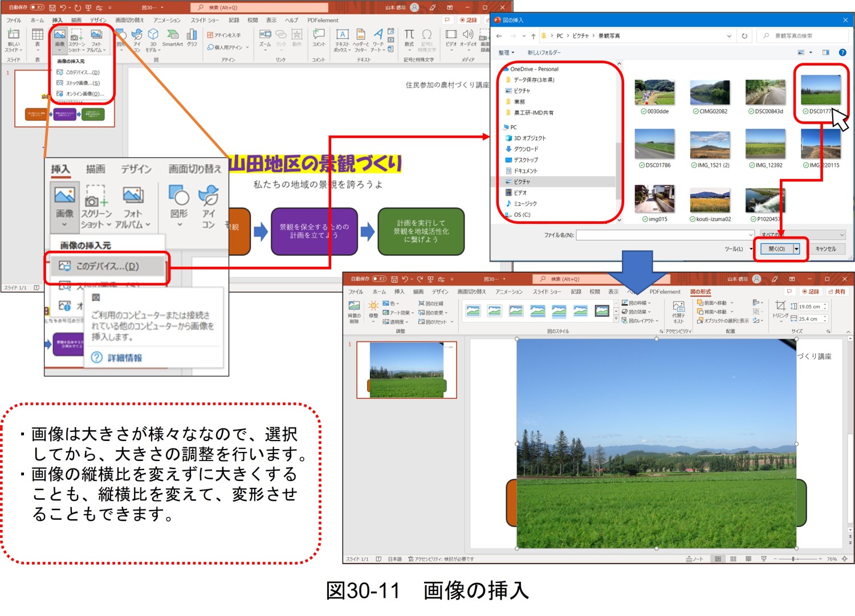Click the up-folder arrow in file dialog
The width and height of the screenshot is (855, 616).
pos(533,36)
